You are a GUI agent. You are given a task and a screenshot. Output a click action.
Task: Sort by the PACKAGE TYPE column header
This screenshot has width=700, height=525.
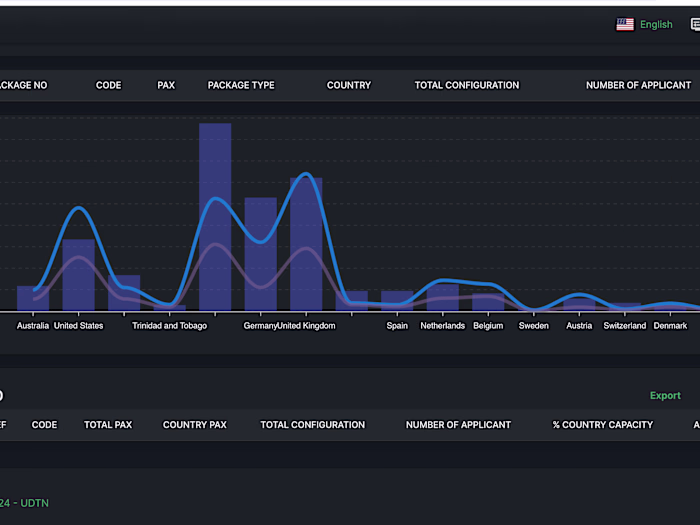[x=241, y=85]
